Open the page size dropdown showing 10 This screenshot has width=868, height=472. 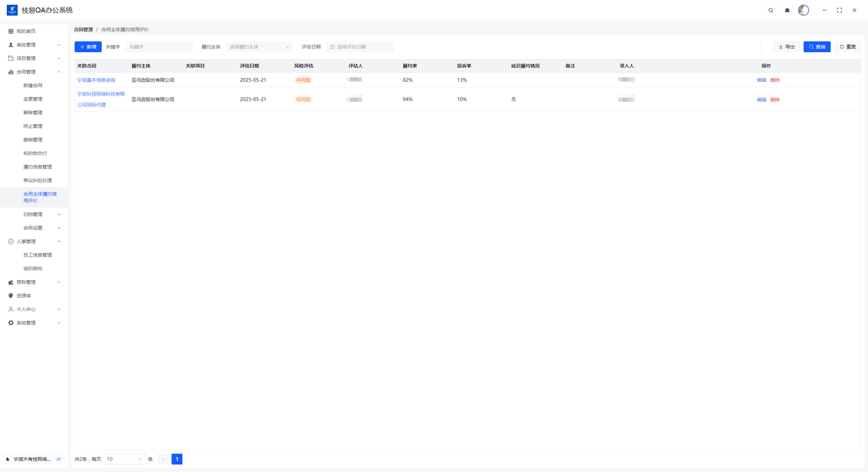(x=125, y=459)
